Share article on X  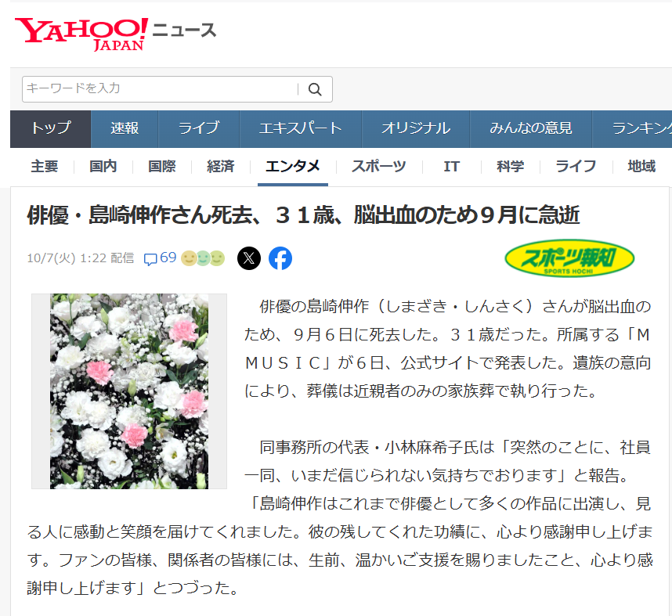click(248, 258)
